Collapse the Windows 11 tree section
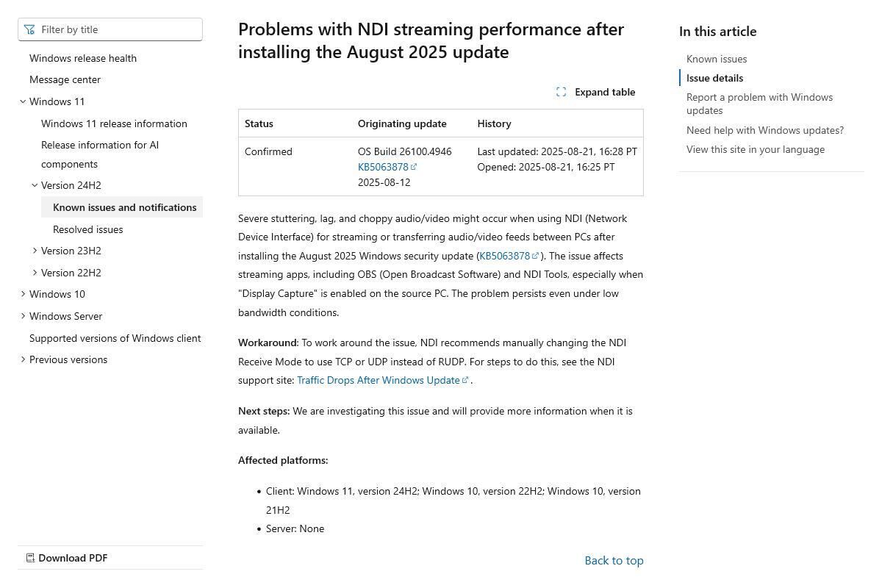This screenshot has height=588, width=882. [x=23, y=101]
